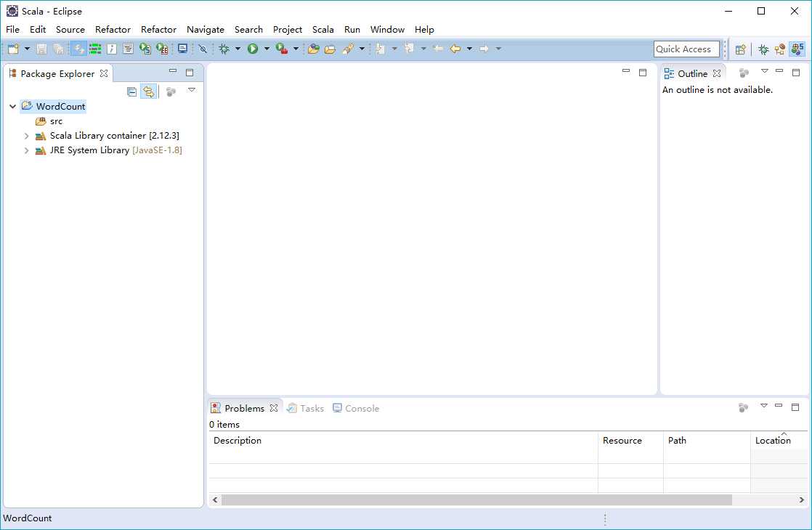Image resolution: width=812 pixels, height=530 pixels.
Task: Open the Run dropdown arrow
Action: [x=267, y=49]
